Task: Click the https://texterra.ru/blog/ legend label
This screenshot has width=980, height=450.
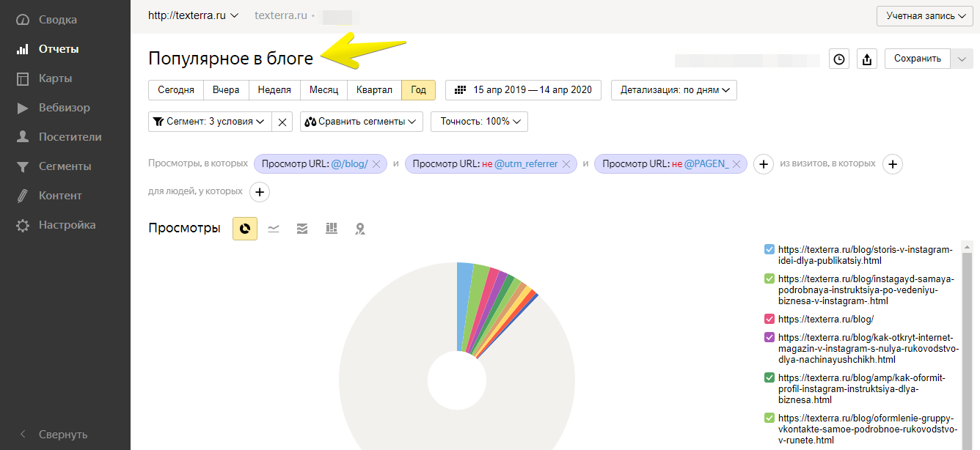Action: pyautogui.click(x=826, y=319)
